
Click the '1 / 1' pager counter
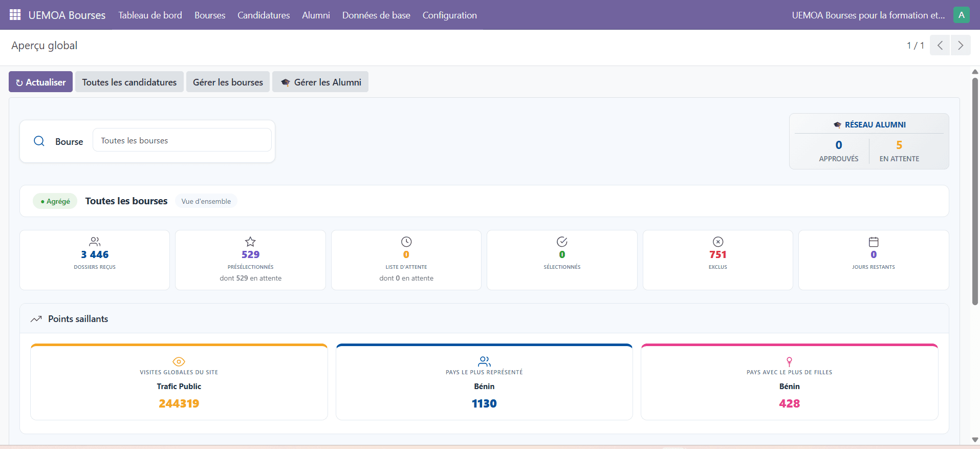pos(915,46)
